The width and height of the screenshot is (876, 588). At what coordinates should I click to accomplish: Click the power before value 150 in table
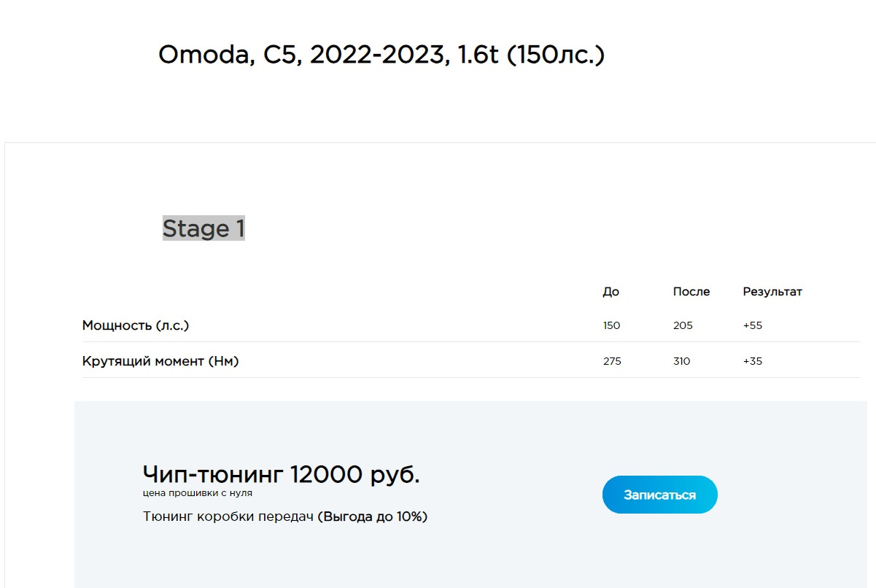(x=611, y=325)
